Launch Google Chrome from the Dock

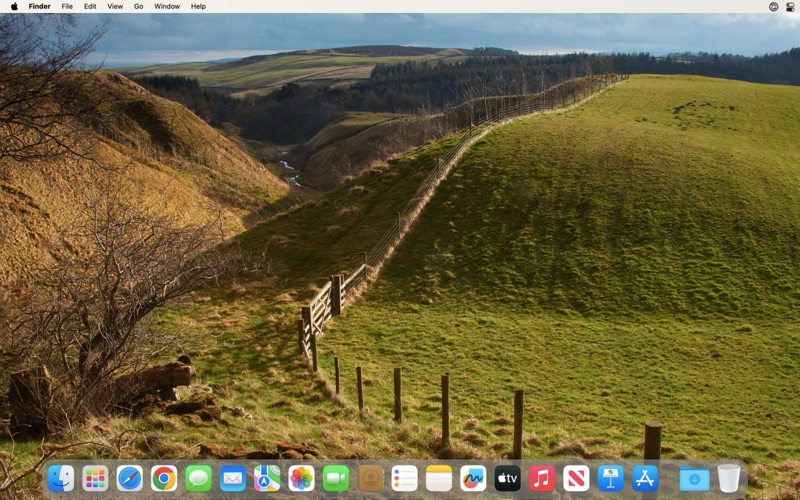164,478
